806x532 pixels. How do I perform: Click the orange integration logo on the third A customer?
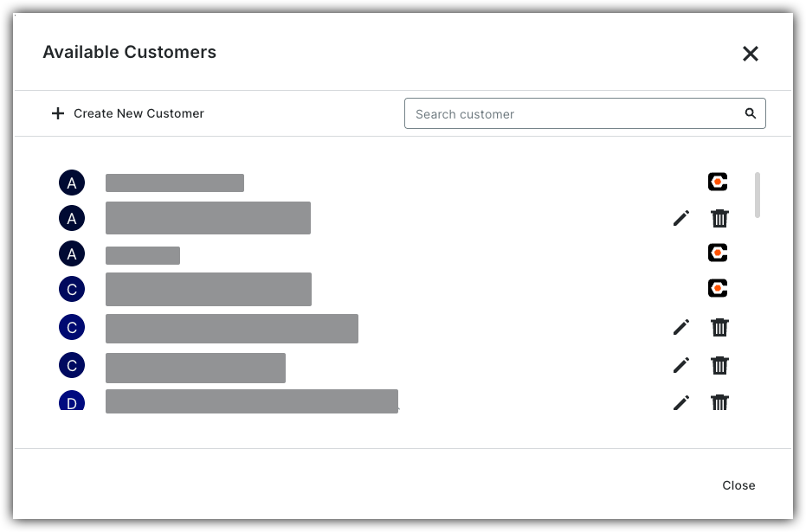click(x=718, y=253)
